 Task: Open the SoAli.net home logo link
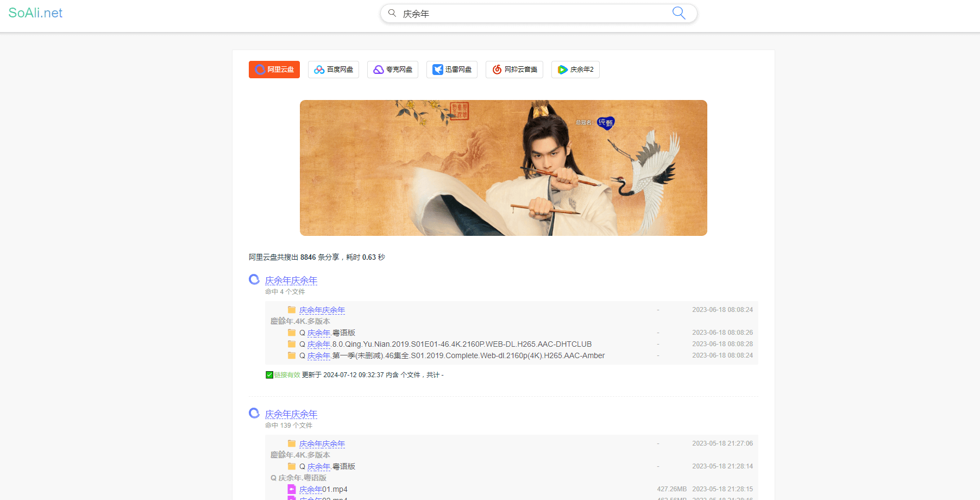(35, 13)
